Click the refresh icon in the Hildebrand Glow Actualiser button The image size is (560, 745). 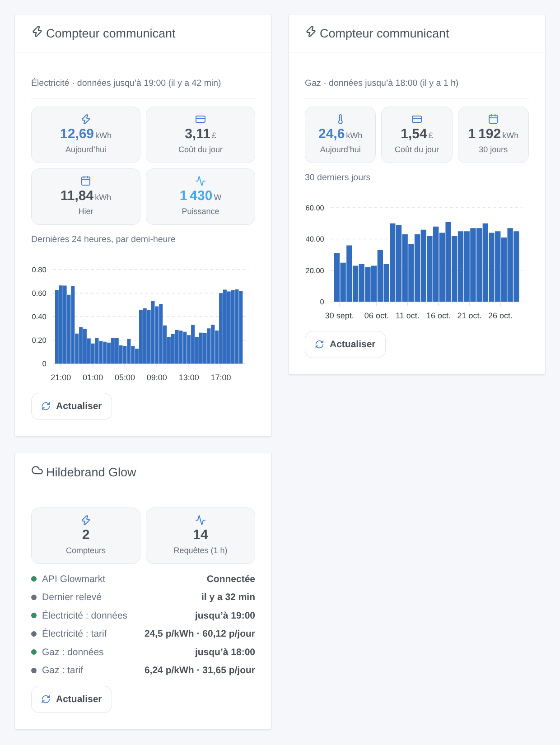pos(46,699)
